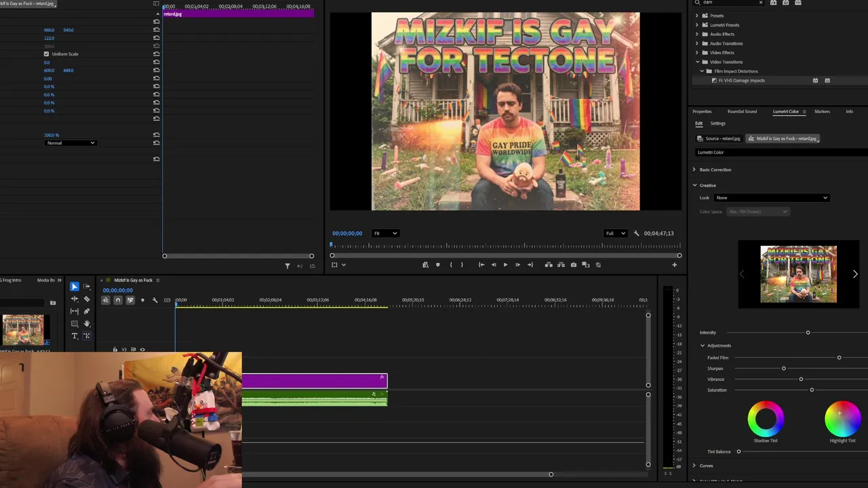868x488 pixels.
Task: Open the Look dropdown set to None
Action: tap(772, 198)
